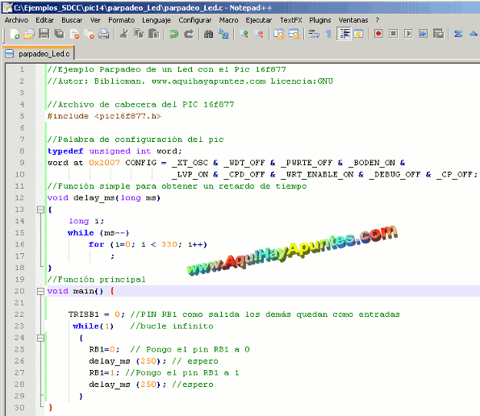480x416 pixels.
Task: Open the Ejecutar menu
Action: pyautogui.click(x=259, y=20)
